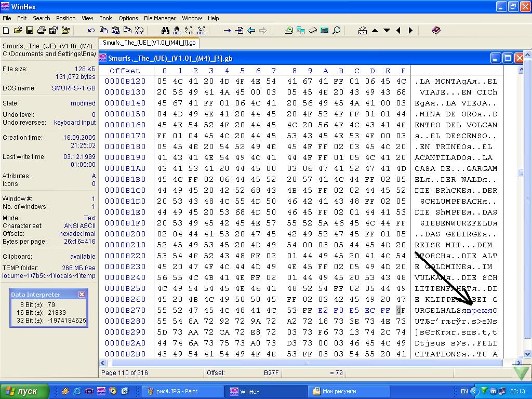This screenshot has height=399, width=532.
Task: Click the status bar Offset value B27F
Action: pos(271,373)
